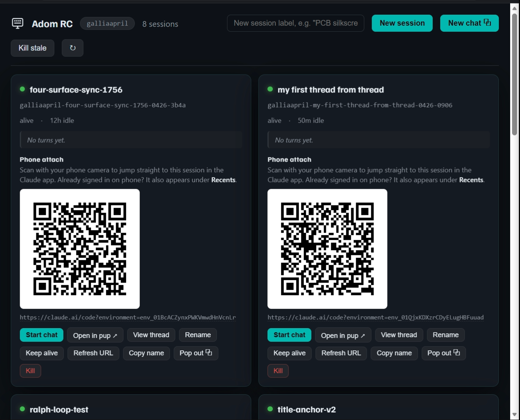Copy name of my first thread session
The width and height of the screenshot is (520, 420).
click(394, 353)
